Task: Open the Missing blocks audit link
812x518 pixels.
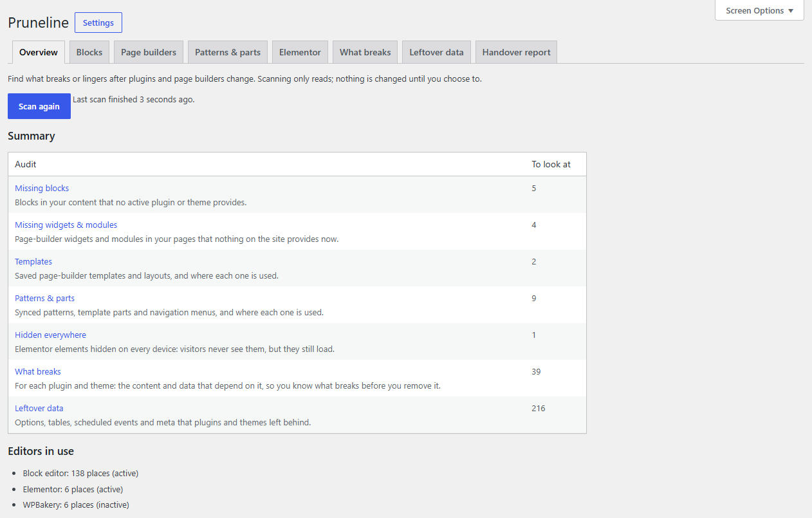Action: 42,188
